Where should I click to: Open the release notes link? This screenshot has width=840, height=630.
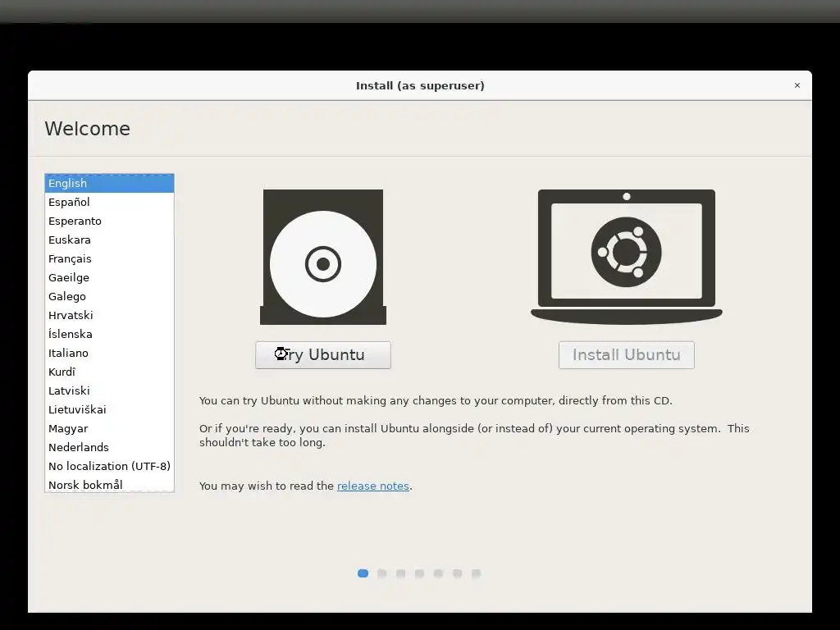tap(373, 486)
